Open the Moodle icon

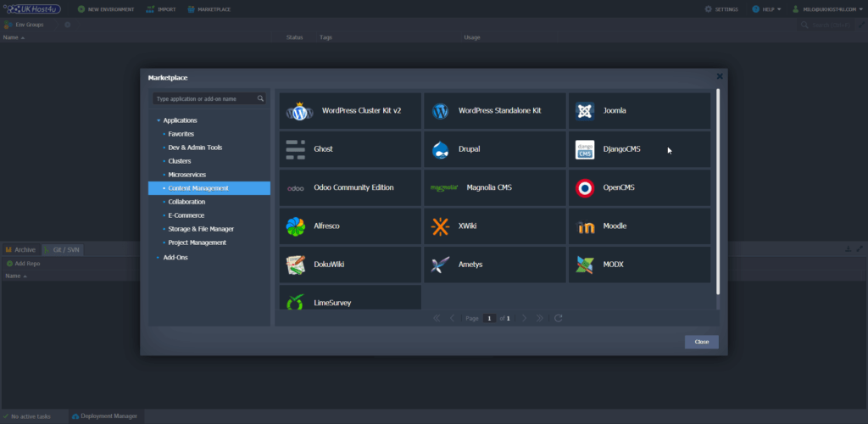point(585,227)
